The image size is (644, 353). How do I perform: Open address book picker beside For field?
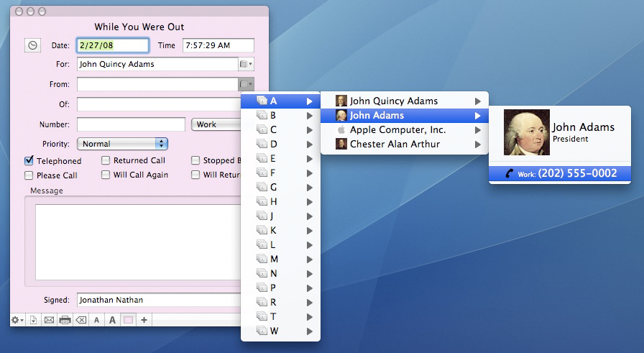tap(246, 64)
